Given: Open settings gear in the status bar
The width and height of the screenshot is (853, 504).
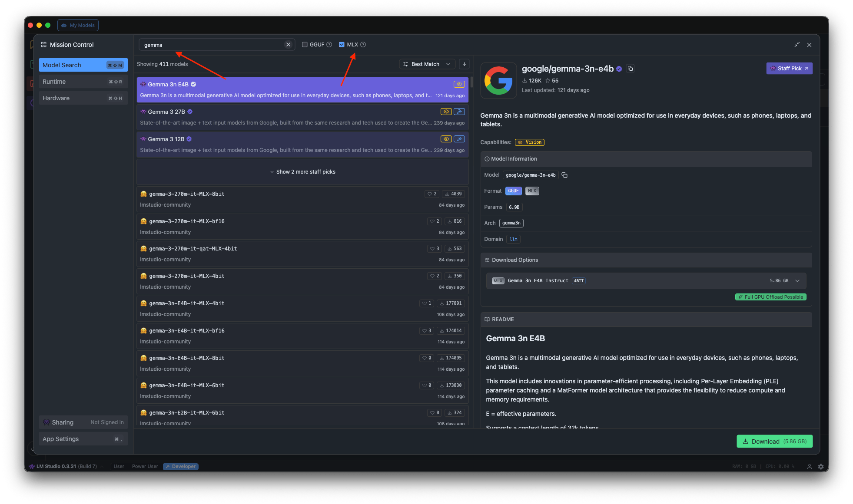Looking at the screenshot, I should (x=821, y=467).
